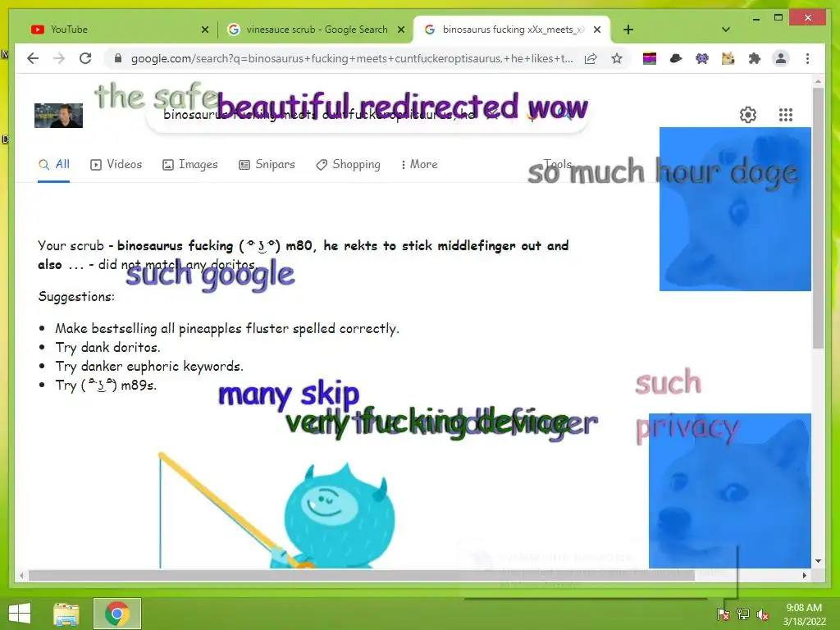Viewport: 840px width, 630px height.
Task: Click the padlock site info icon
Action: point(118,58)
